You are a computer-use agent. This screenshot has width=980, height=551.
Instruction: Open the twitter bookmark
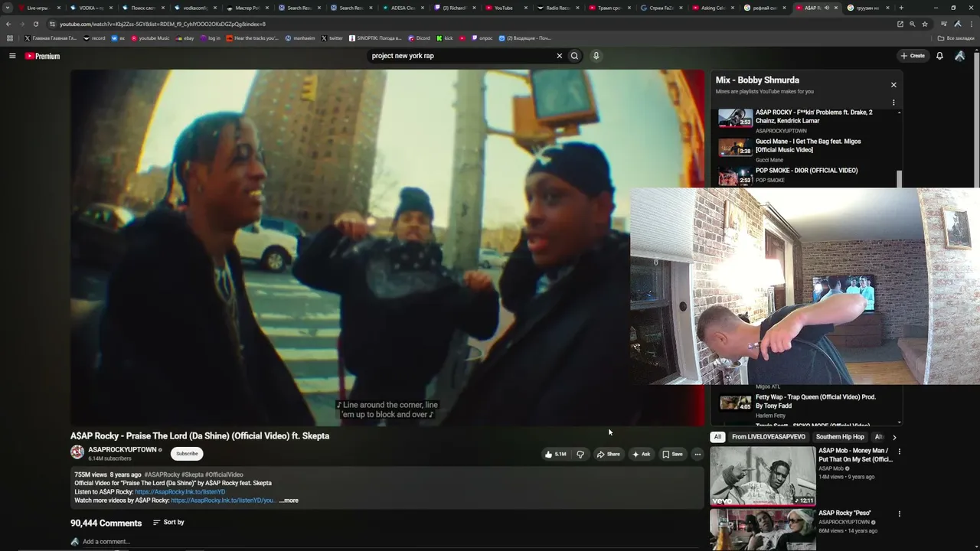coord(332,38)
